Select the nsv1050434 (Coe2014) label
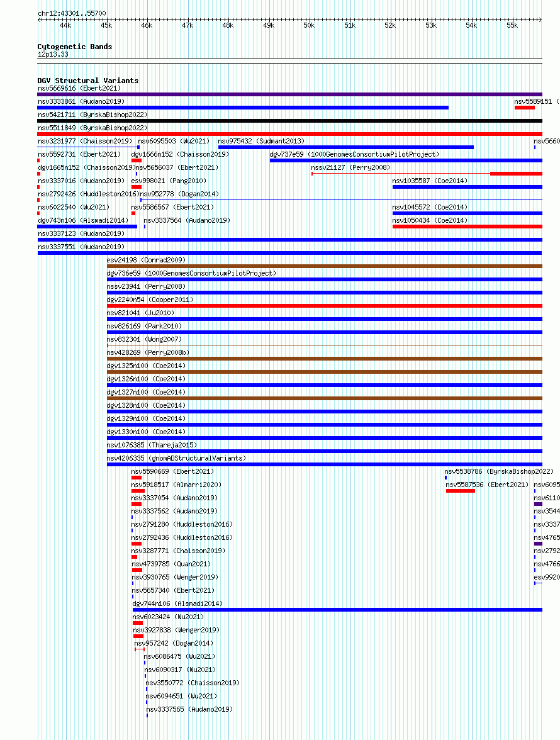Viewport: 560px width, 740px height. click(x=430, y=220)
